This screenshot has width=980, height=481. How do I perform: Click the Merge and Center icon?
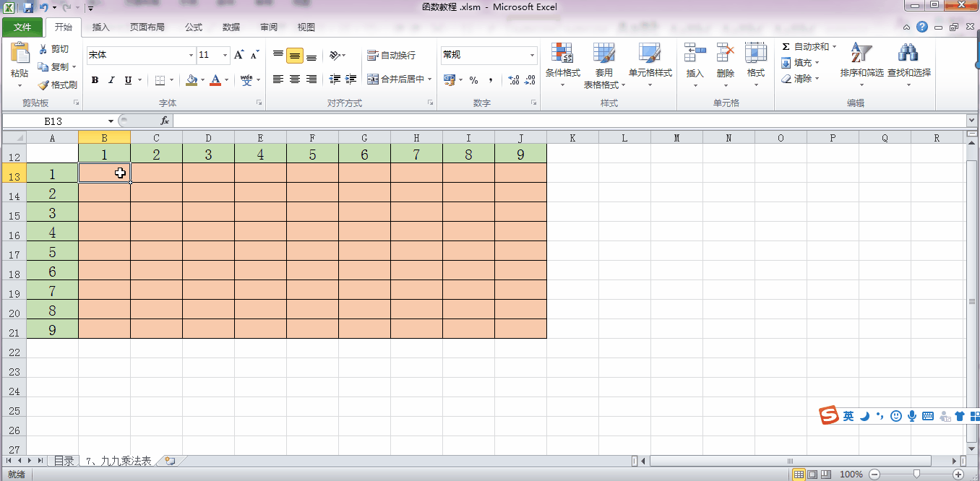click(373, 79)
